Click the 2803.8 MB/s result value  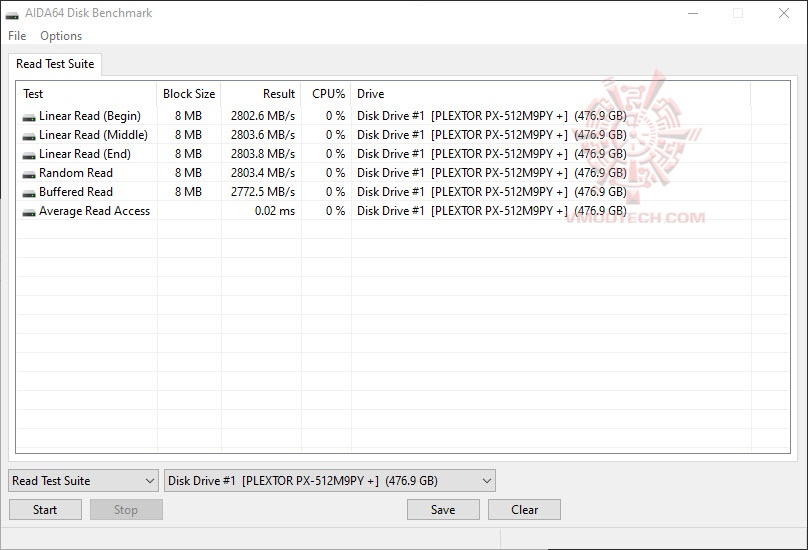pos(263,154)
